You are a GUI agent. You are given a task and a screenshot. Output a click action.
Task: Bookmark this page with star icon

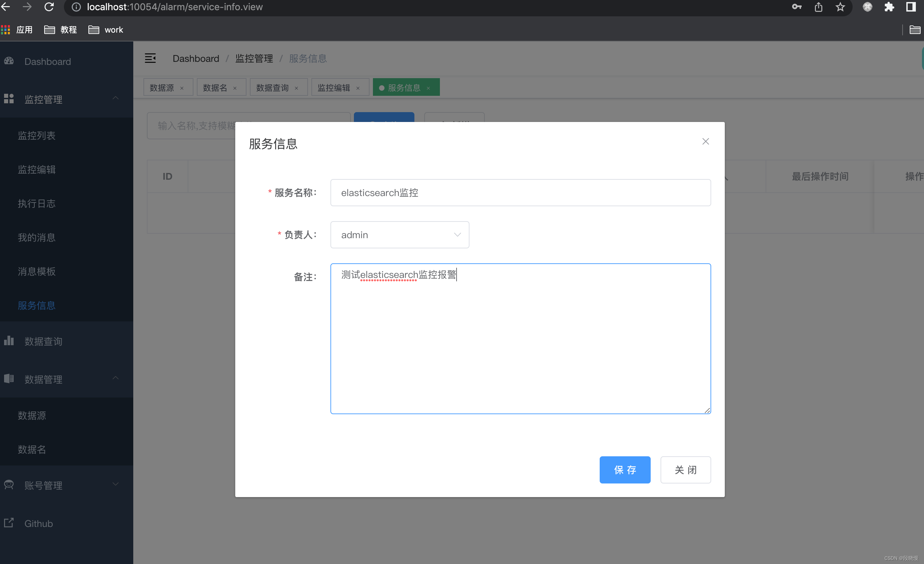(840, 7)
